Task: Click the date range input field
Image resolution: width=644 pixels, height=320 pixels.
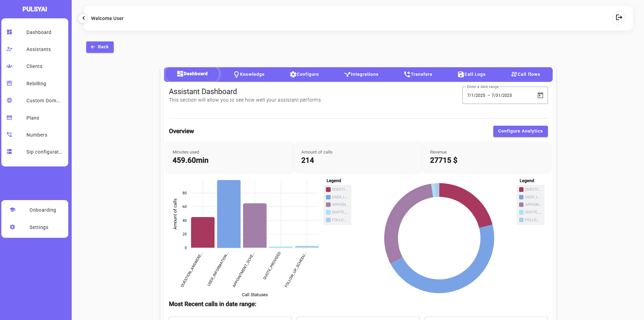Action: [x=505, y=95]
